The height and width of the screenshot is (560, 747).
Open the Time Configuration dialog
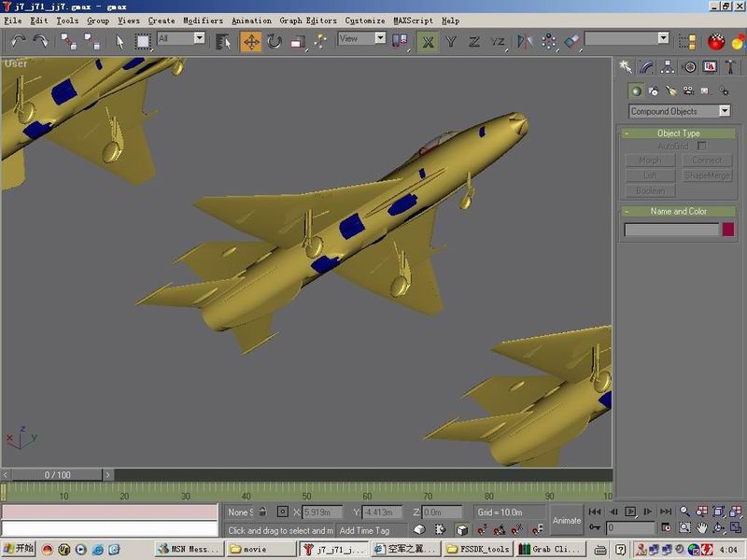[x=666, y=527]
